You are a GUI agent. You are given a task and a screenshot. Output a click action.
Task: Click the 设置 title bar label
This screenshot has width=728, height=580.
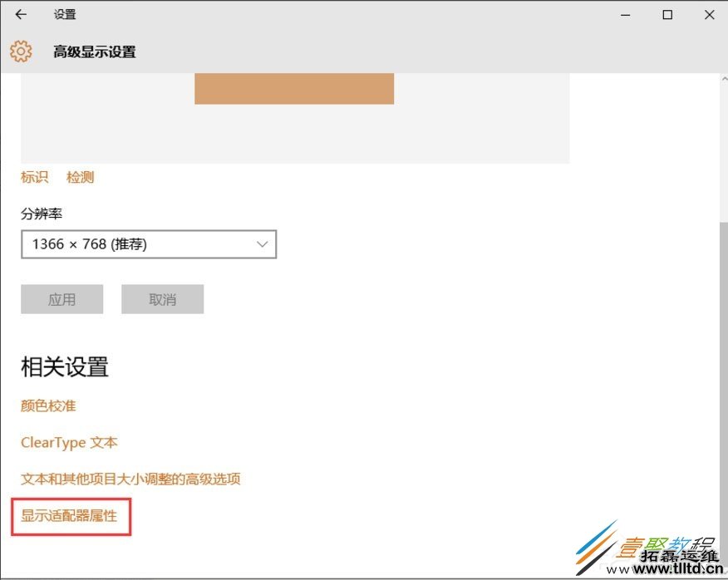click(65, 14)
